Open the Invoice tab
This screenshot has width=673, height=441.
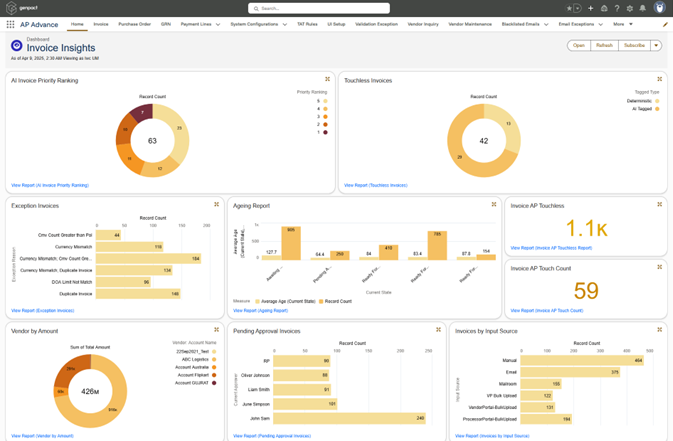pyautogui.click(x=101, y=24)
